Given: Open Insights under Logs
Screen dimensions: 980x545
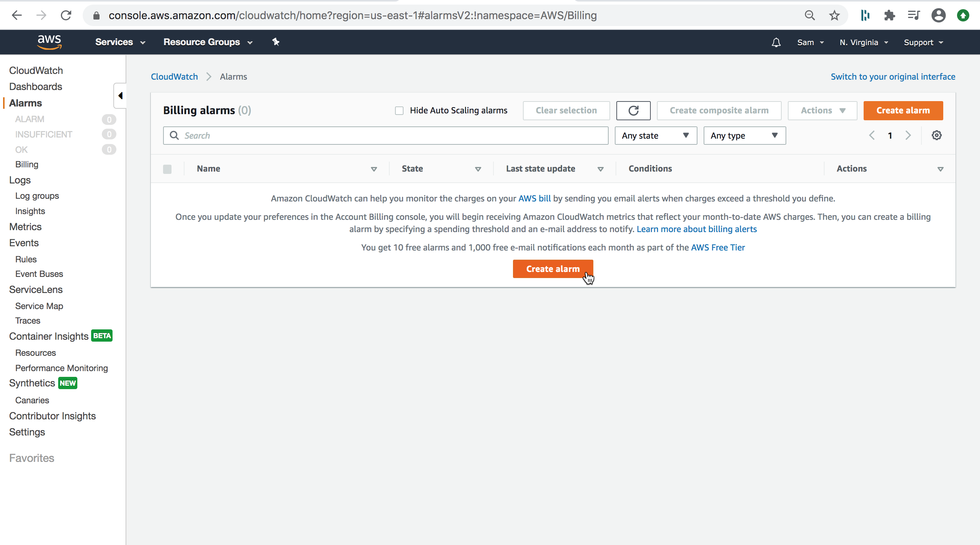Looking at the screenshot, I should pos(30,211).
